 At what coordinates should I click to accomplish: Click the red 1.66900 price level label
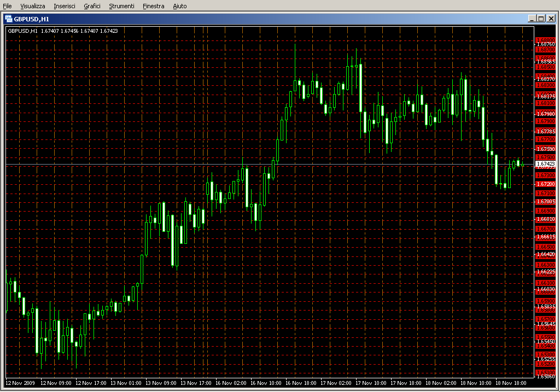(x=546, y=210)
